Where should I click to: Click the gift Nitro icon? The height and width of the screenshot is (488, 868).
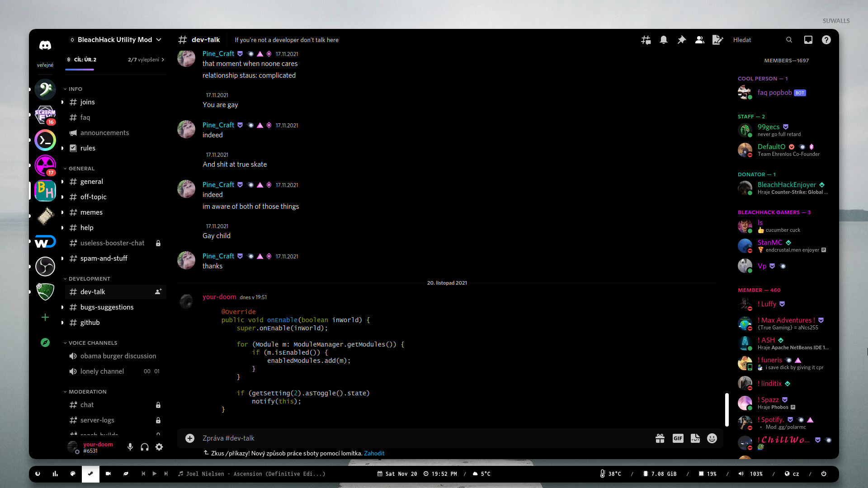click(660, 438)
